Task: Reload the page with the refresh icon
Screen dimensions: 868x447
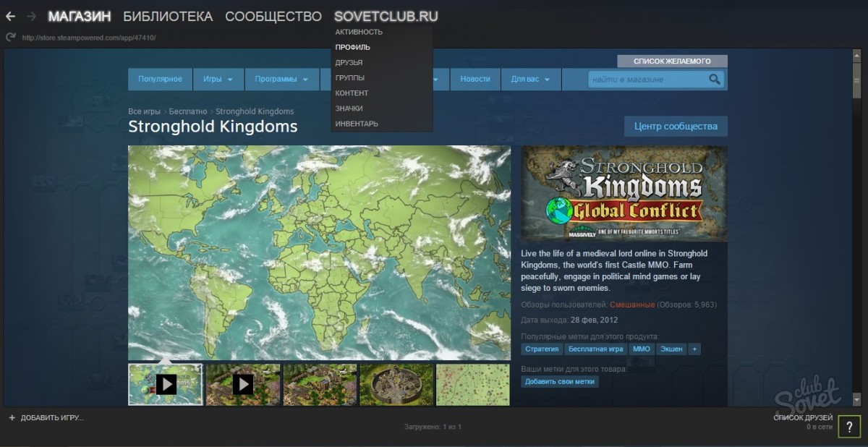Action: (10, 37)
